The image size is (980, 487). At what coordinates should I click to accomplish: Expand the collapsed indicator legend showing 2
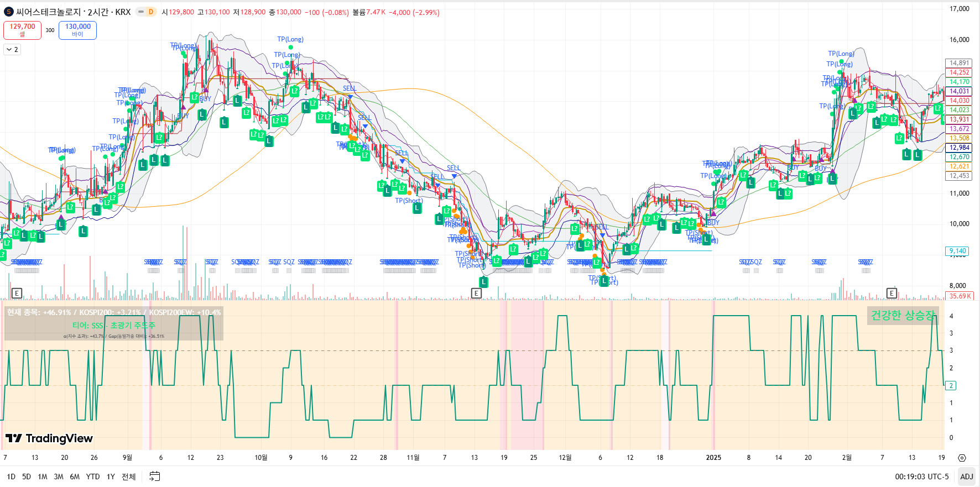pos(12,50)
